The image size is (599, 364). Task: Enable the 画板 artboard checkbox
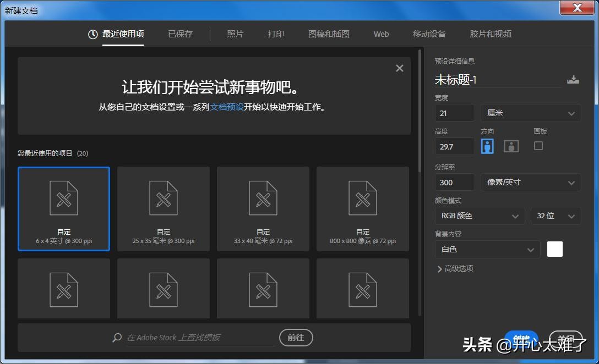coord(538,146)
